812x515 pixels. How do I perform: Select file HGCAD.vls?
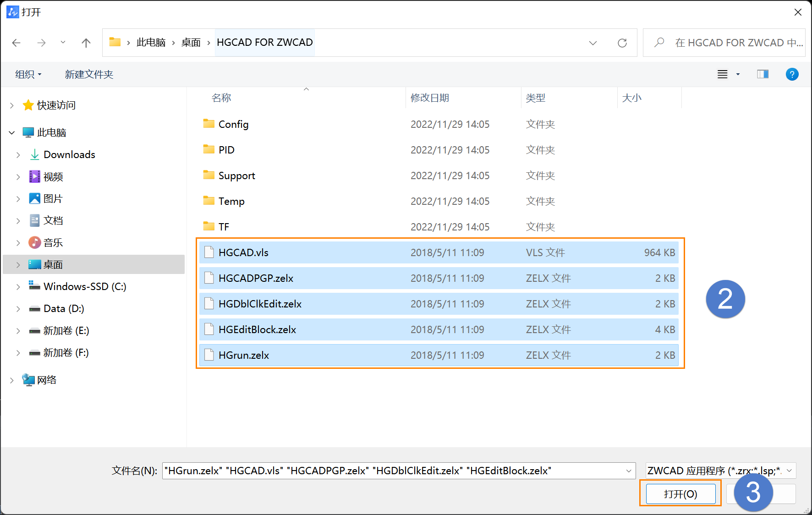439,252
